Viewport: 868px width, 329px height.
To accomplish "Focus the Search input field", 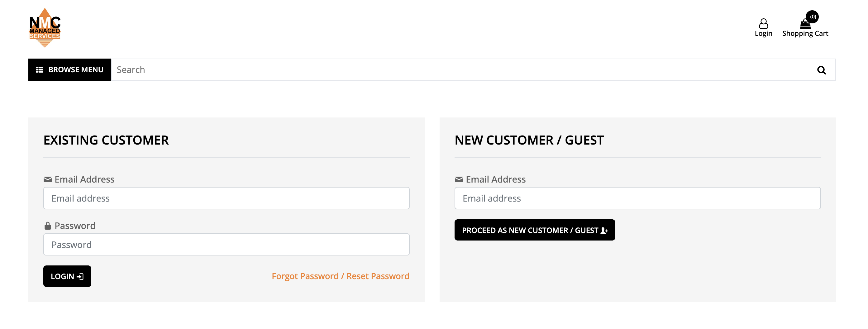I will pos(462,70).
